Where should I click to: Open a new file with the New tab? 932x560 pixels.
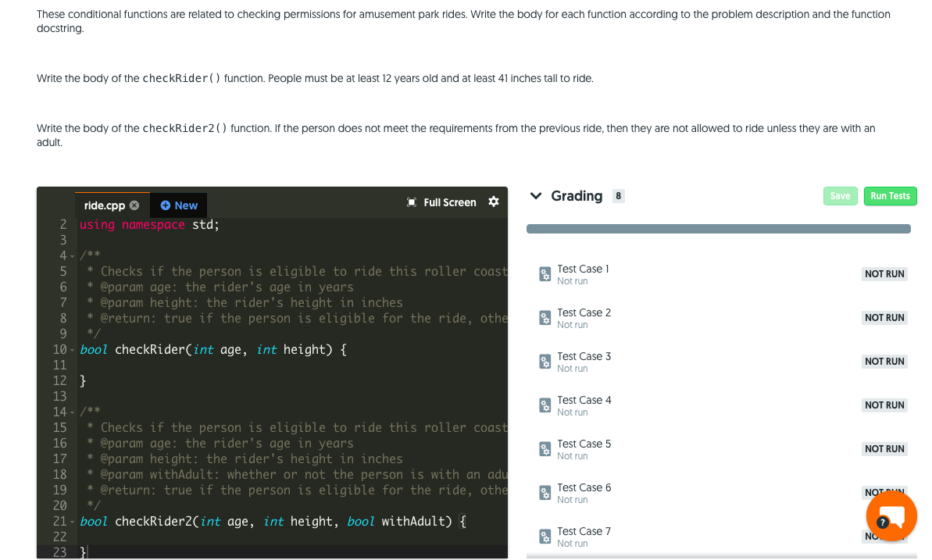(x=178, y=205)
